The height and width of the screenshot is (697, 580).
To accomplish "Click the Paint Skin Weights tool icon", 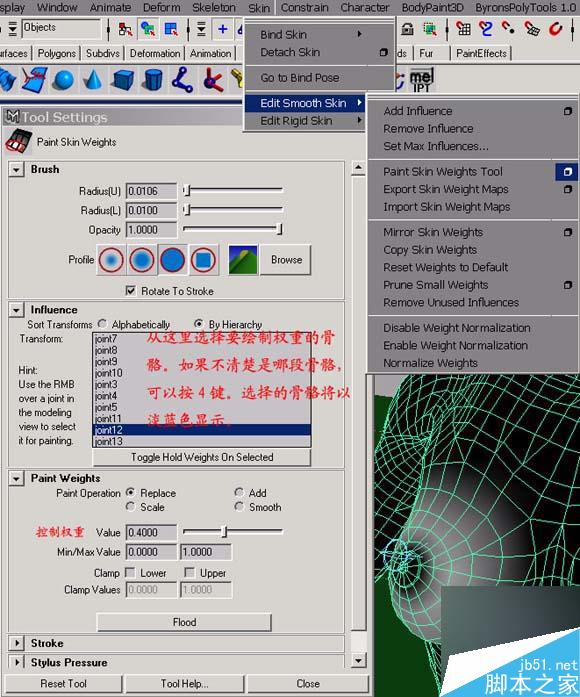I will (18, 141).
